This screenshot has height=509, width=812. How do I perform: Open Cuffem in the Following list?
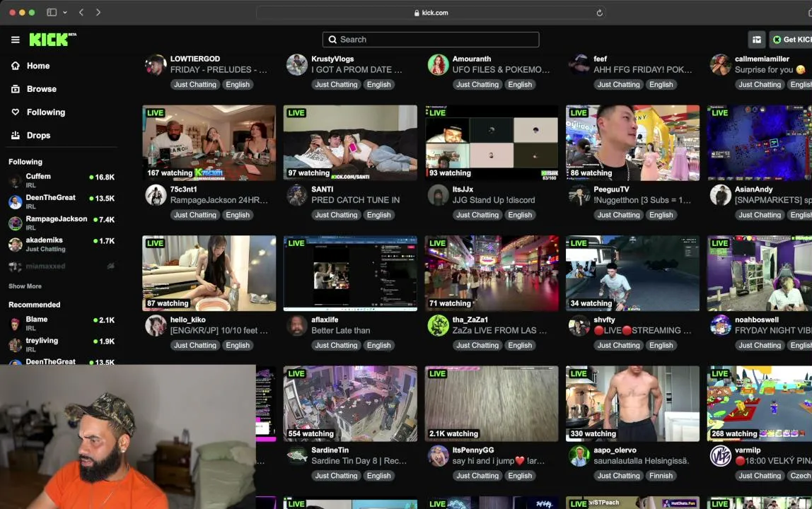tap(61, 181)
